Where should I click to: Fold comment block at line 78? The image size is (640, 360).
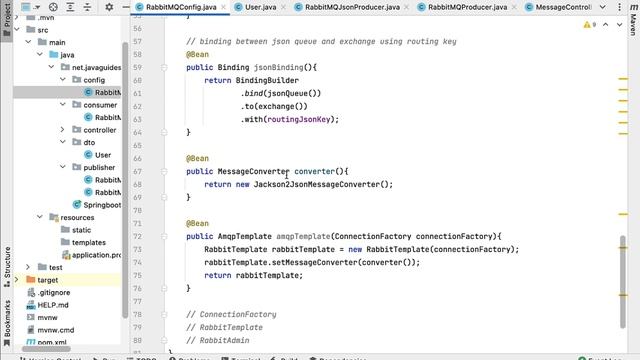click(164, 314)
